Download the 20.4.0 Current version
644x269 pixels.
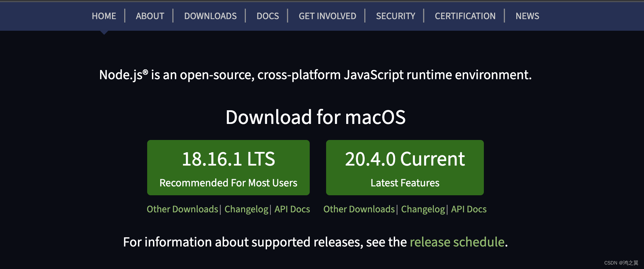(x=405, y=168)
